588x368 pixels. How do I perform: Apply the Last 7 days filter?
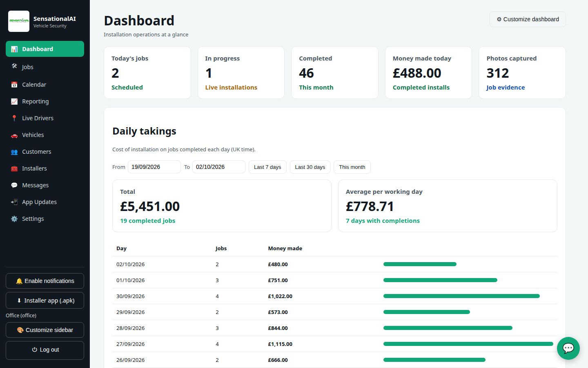pos(267,167)
